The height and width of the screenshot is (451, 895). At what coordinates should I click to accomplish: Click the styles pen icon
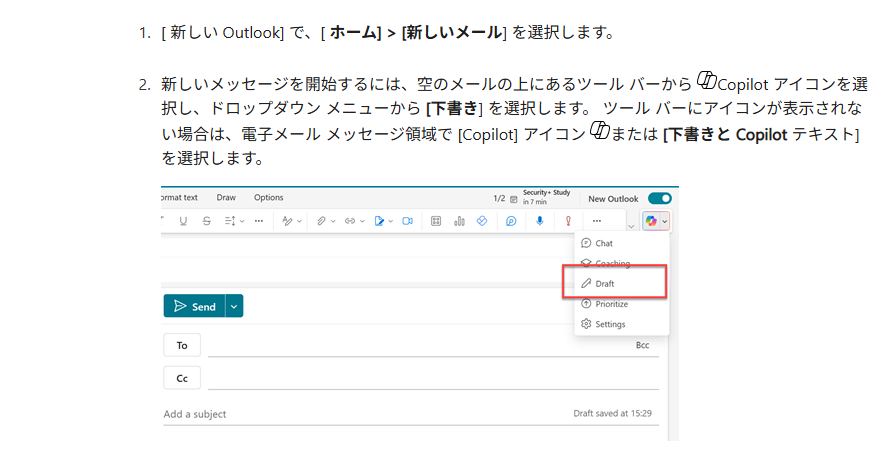(287, 221)
